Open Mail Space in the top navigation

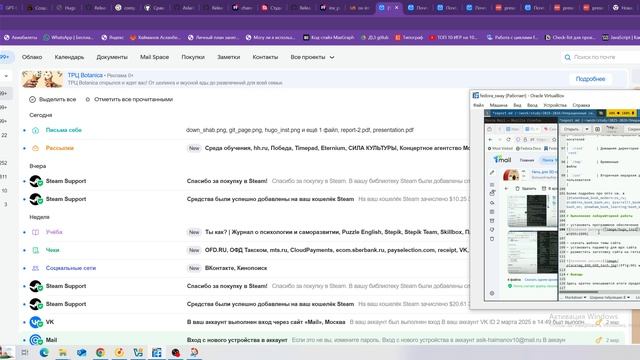[x=154, y=57]
